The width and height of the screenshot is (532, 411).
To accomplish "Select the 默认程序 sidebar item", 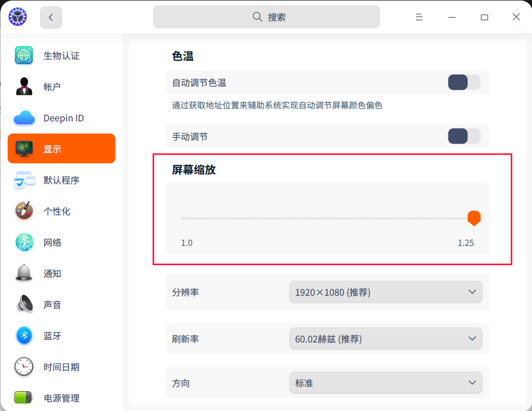I will [61, 180].
